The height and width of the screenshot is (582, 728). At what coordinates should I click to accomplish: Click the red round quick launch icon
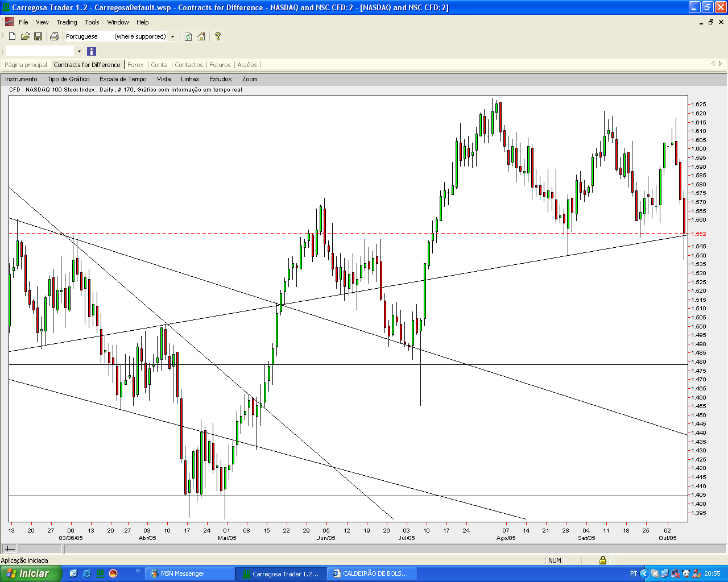[x=113, y=573]
